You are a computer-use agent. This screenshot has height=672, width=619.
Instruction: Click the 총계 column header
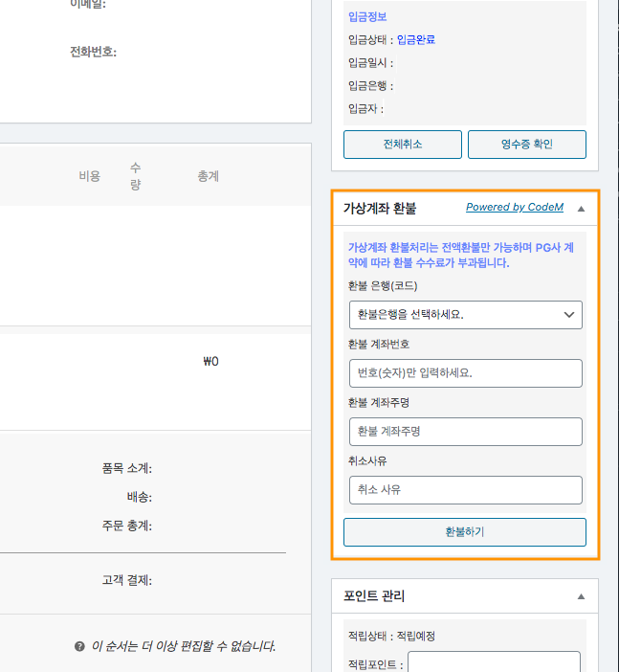pyautogui.click(x=209, y=176)
